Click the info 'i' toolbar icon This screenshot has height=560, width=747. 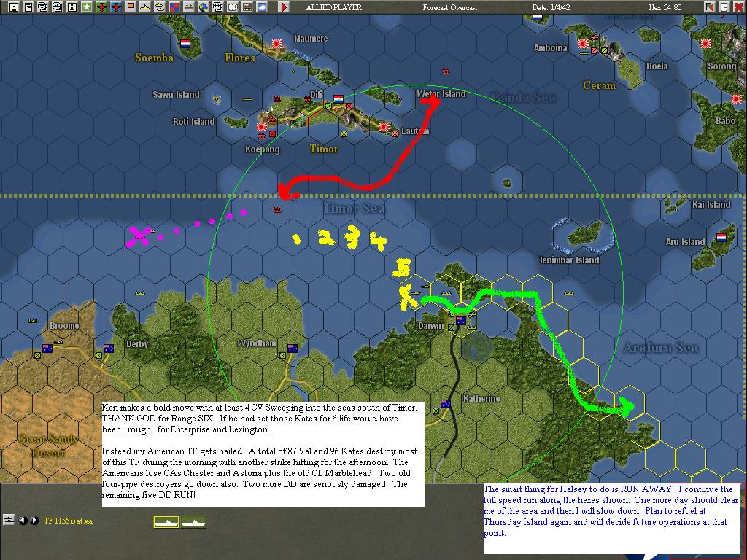point(72,7)
